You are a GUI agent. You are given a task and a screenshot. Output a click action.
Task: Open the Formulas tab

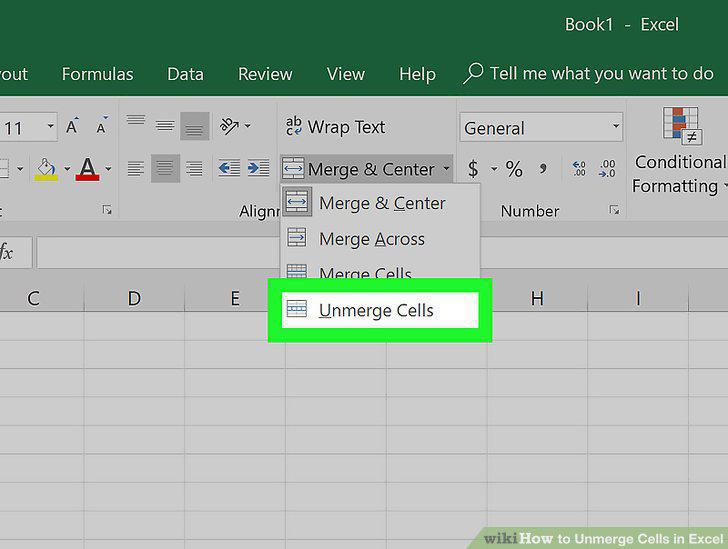(x=98, y=74)
